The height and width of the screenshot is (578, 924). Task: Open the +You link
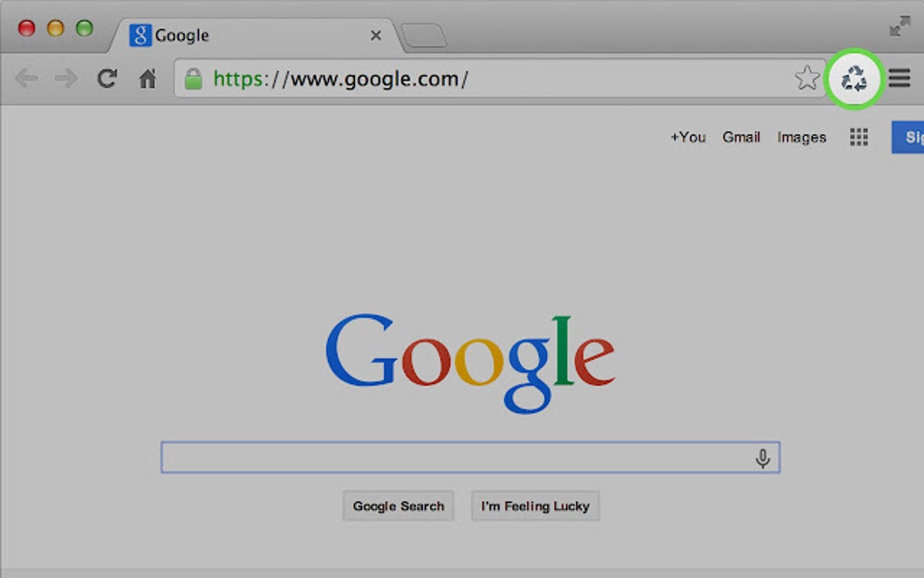click(x=688, y=138)
